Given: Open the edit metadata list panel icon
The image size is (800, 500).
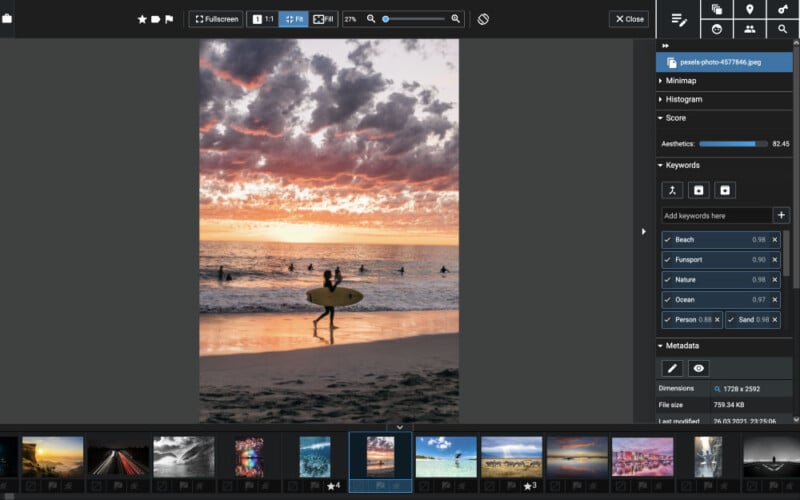Looking at the screenshot, I should click(x=679, y=20).
